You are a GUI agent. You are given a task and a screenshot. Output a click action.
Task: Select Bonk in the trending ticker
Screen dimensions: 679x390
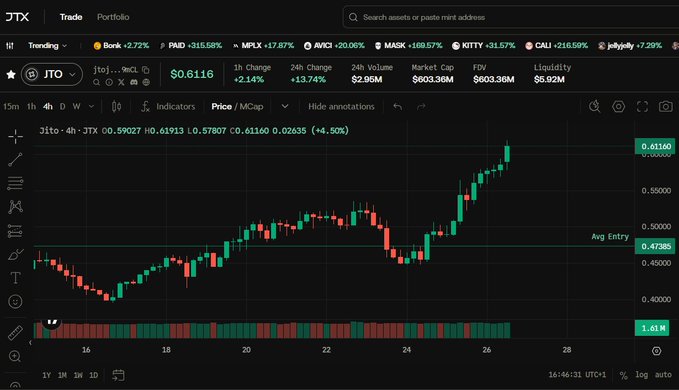[121, 45]
